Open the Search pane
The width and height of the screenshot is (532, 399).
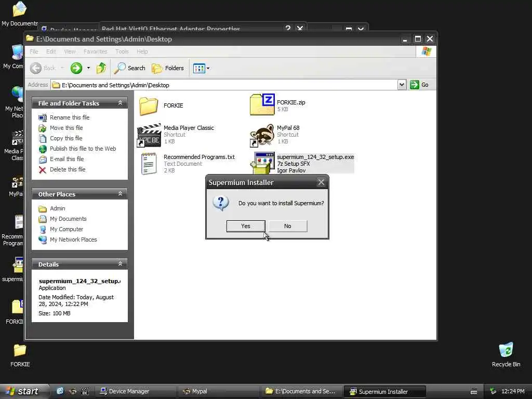[129, 68]
